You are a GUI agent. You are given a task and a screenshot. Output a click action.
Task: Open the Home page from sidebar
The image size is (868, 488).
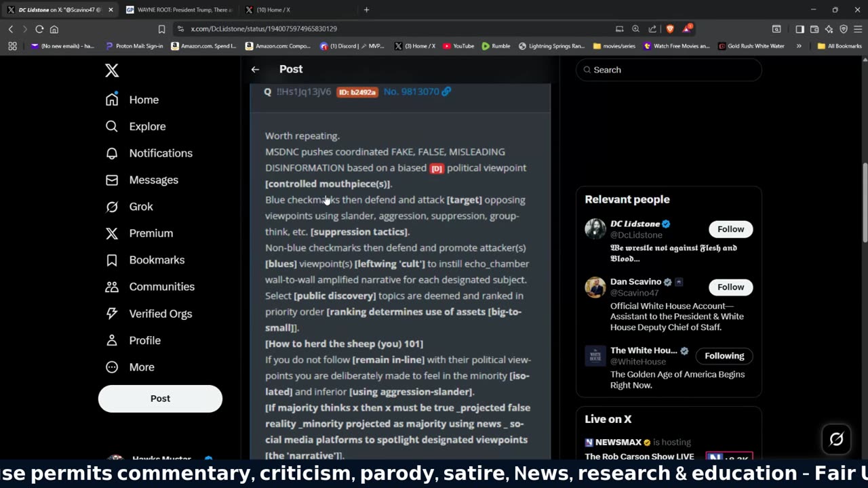[132, 100]
